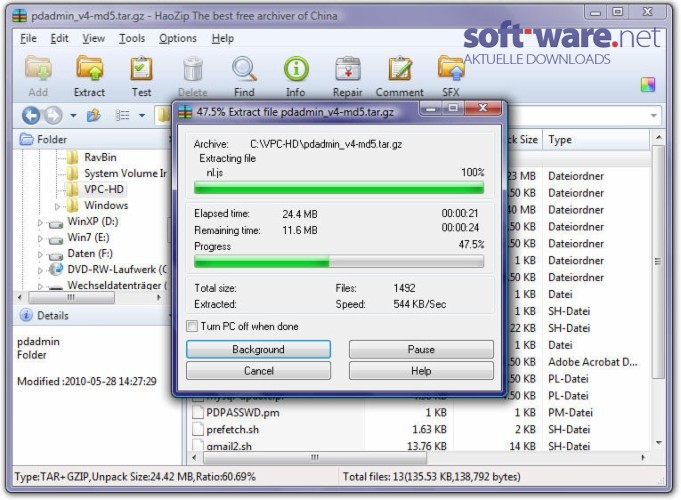
Task: Click the PDPASSWD.pm file icon
Action: (x=198, y=412)
